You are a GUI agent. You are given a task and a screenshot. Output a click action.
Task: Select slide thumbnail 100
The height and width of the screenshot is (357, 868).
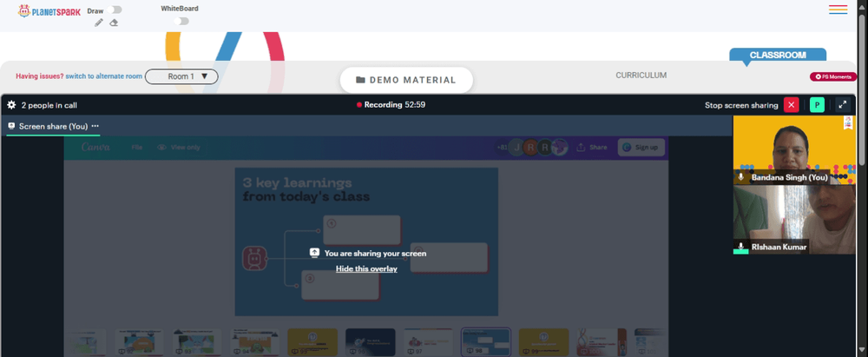point(602,341)
